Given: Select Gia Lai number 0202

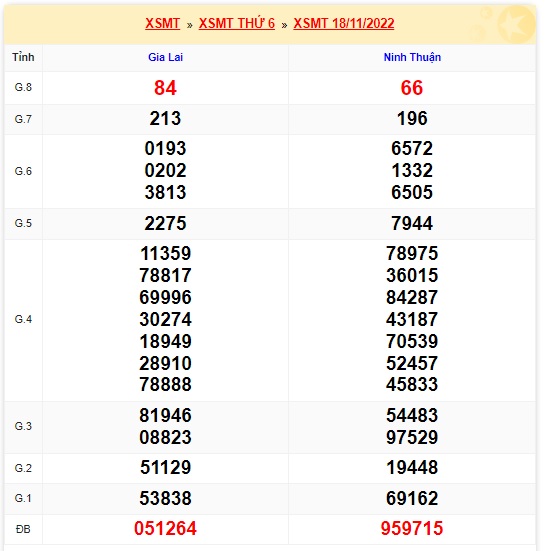Looking at the screenshot, I should [x=165, y=170].
